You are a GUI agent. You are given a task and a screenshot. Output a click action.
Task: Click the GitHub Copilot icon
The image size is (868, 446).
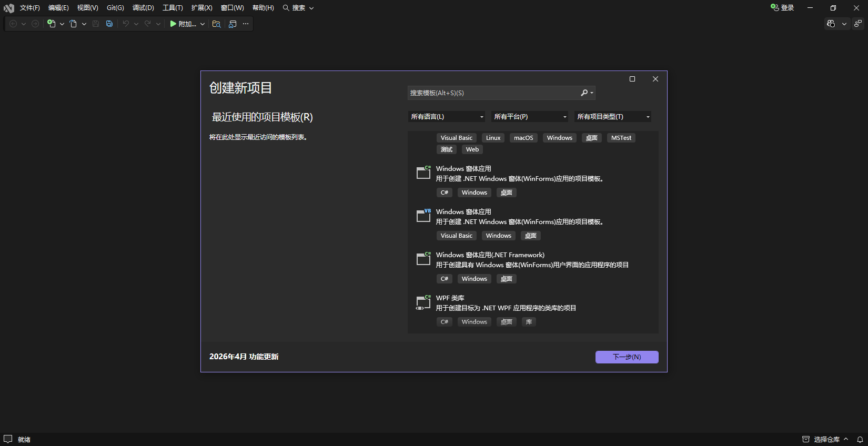click(x=831, y=24)
